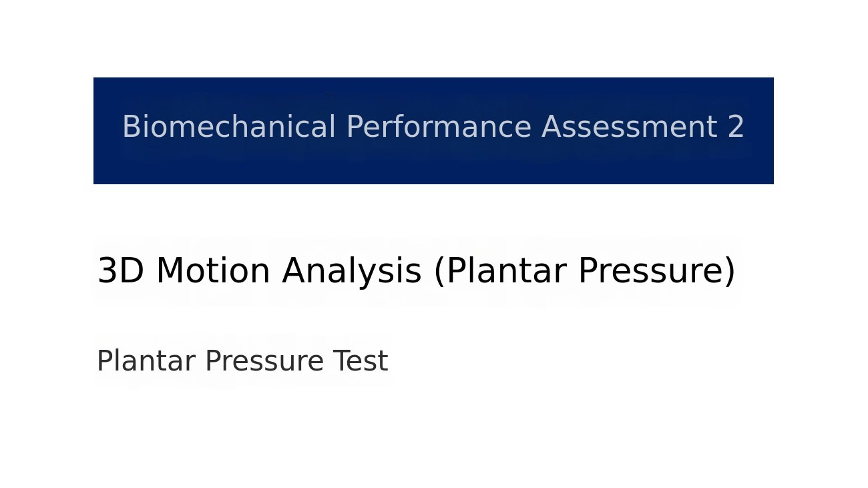Click the closing parenthesis in the heading
Viewport: 868px width, 488px height.
tap(730, 272)
